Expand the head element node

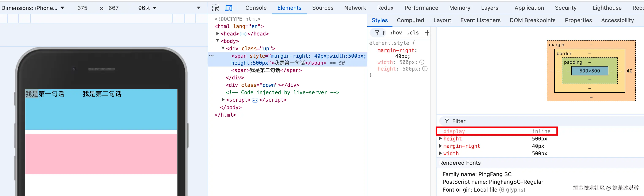(218, 34)
